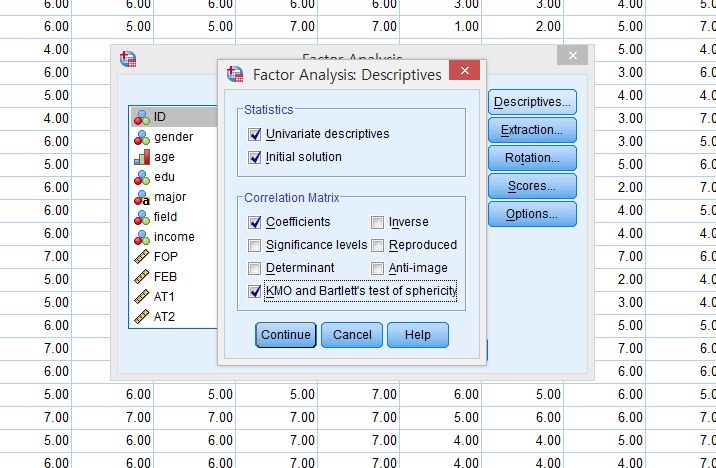Image resolution: width=716 pixels, height=468 pixels.
Task: Click the Continue button
Action: 286,335
